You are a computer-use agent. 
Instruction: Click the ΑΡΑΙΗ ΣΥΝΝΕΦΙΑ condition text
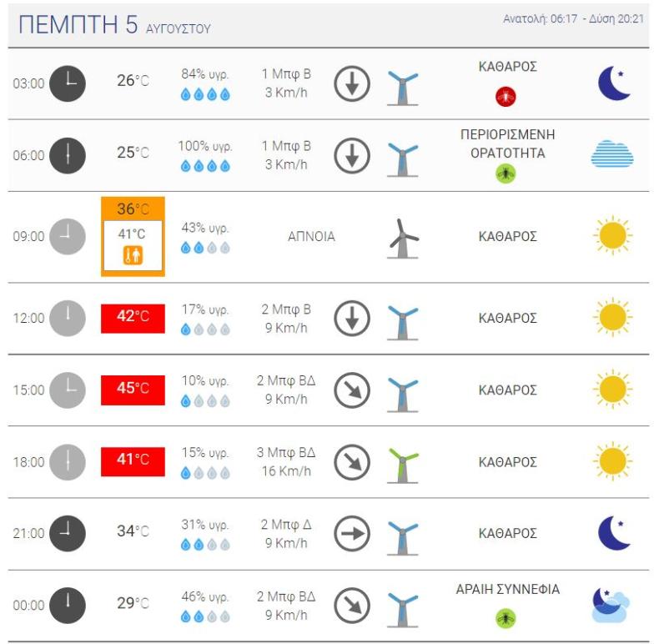pyautogui.click(x=508, y=589)
